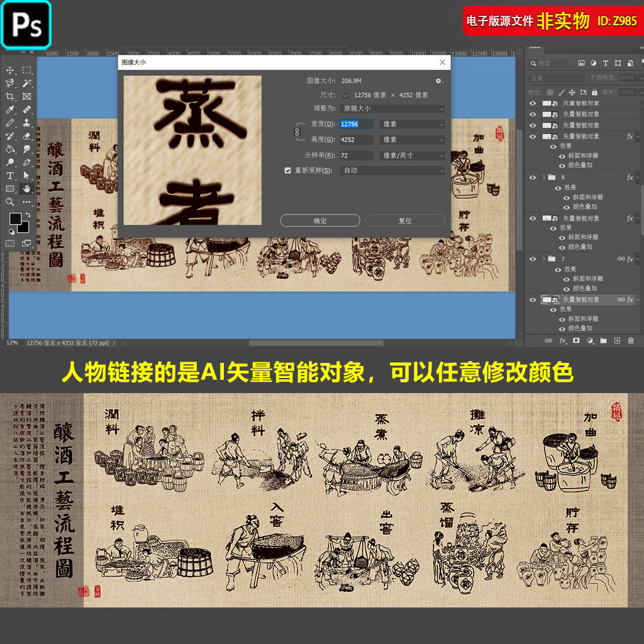This screenshot has height=644, width=644.
Task: Open the resolution unit 像素/英寸 dropdown
Action: click(x=412, y=155)
